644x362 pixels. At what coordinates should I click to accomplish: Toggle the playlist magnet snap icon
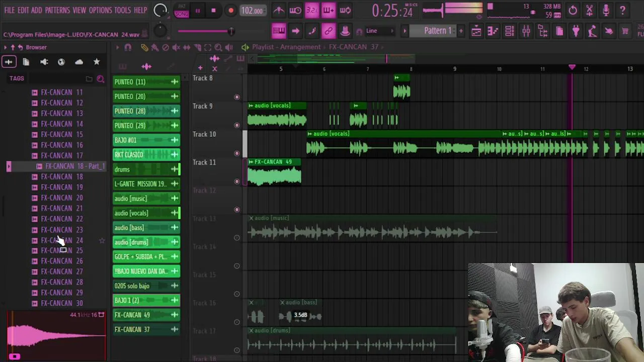click(x=128, y=47)
